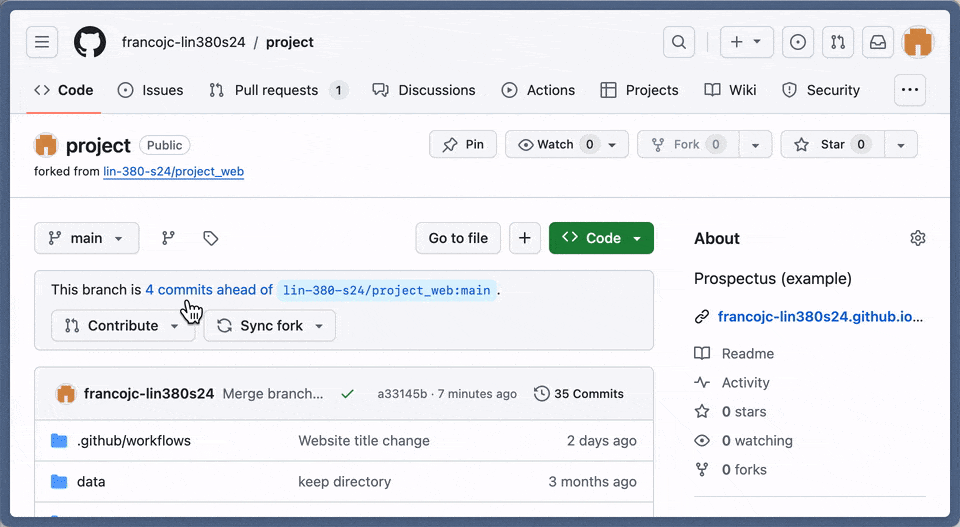Open the pull requests header icon

click(x=838, y=42)
